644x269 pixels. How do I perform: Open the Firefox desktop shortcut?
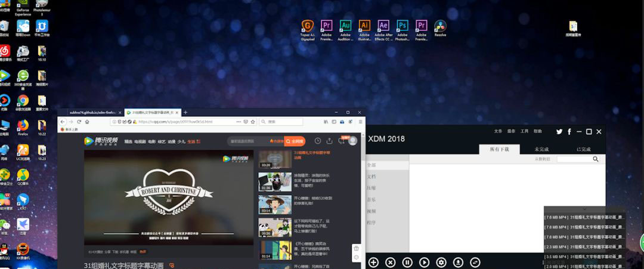click(23, 127)
